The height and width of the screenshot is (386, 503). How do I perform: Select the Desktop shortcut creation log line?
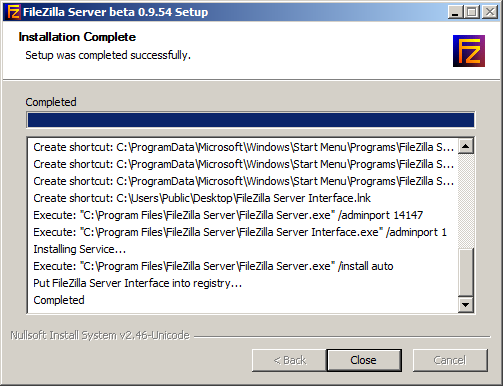(202, 198)
